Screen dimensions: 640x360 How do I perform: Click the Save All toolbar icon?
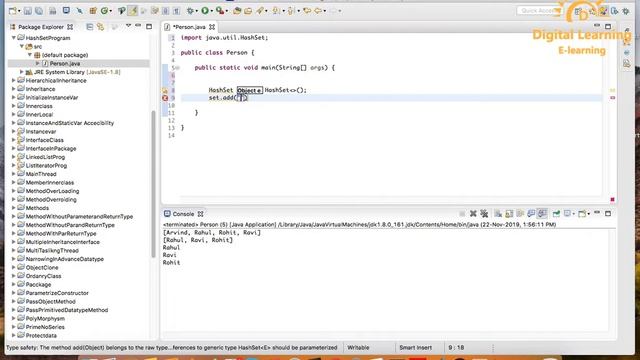pyautogui.click(x=39, y=11)
